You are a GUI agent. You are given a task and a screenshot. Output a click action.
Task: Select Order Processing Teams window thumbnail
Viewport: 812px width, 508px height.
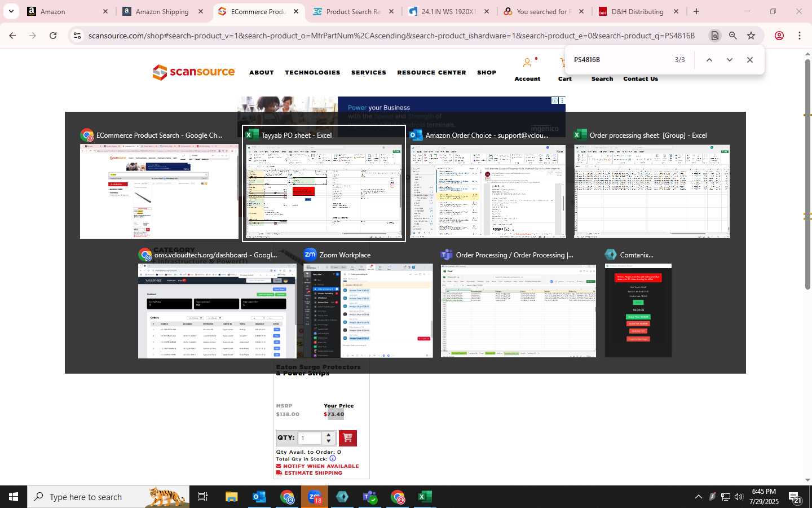[518, 311]
